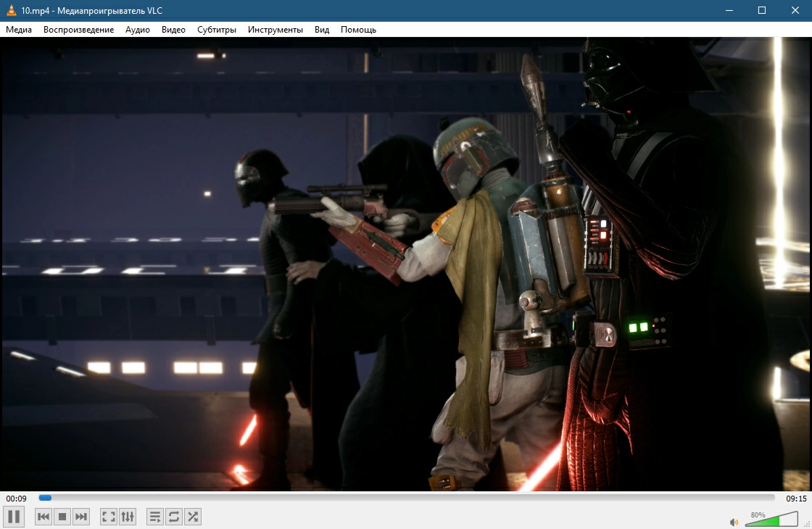Adjust the volume slider at 80%
This screenshot has height=529, width=812.
[x=771, y=519]
